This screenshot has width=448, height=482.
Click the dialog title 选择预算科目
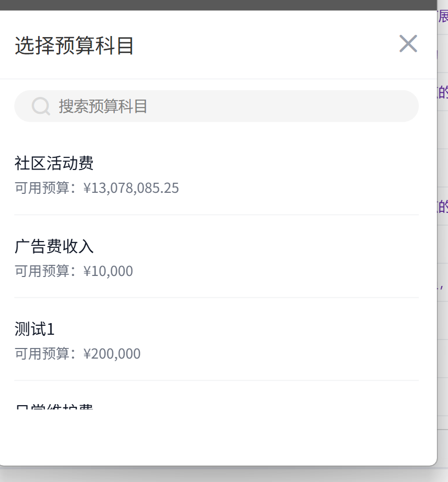(x=74, y=46)
